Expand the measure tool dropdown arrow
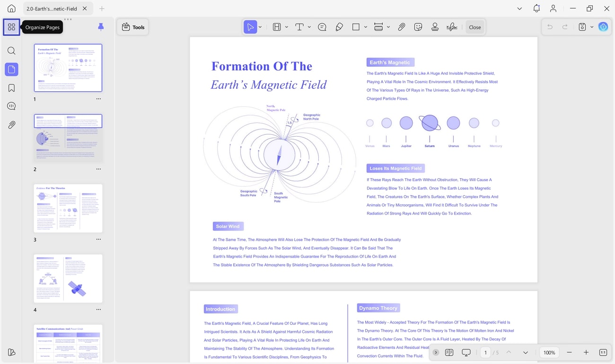 click(388, 27)
